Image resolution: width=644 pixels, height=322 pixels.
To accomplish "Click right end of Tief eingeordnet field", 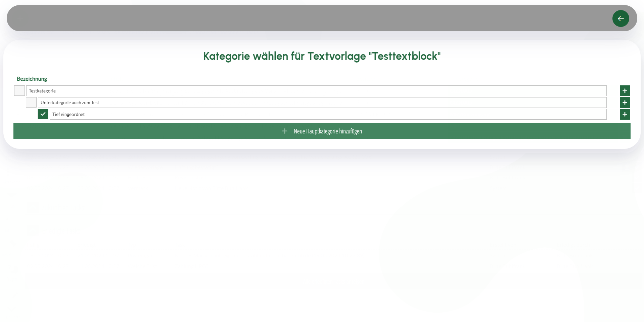I will pyautogui.click(x=598, y=114).
